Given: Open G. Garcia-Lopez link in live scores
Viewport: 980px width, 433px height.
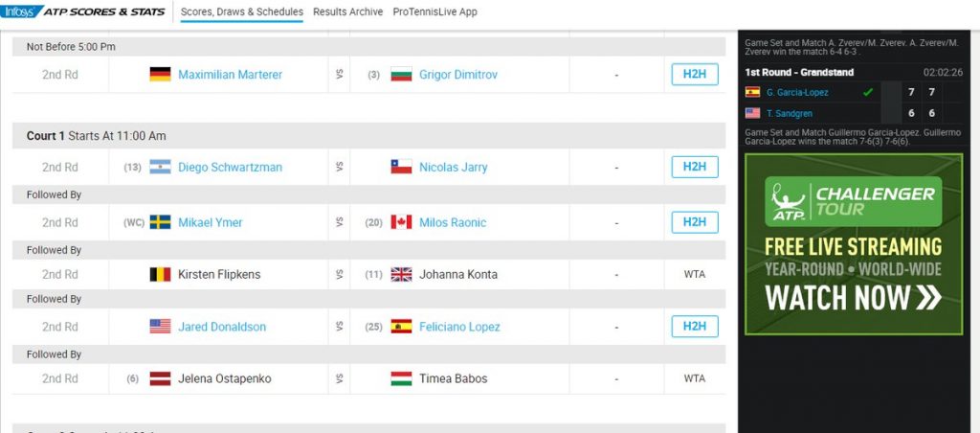Looking at the screenshot, I should (797, 93).
